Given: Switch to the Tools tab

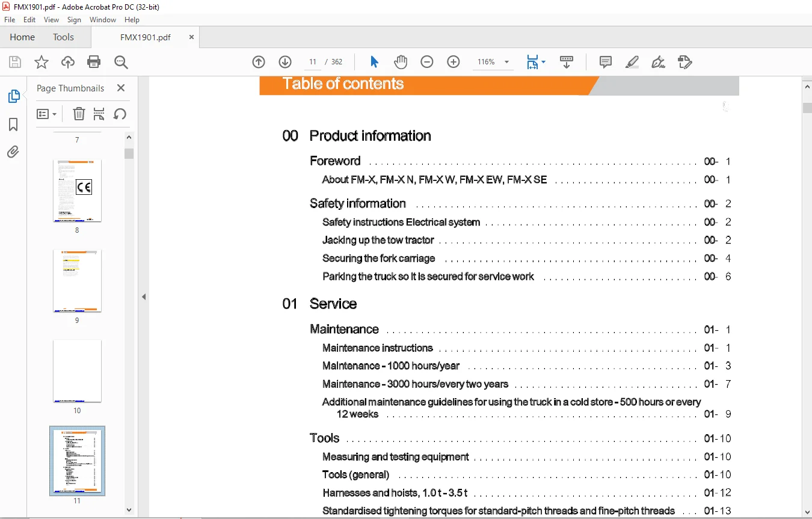Looking at the screenshot, I should [x=63, y=37].
